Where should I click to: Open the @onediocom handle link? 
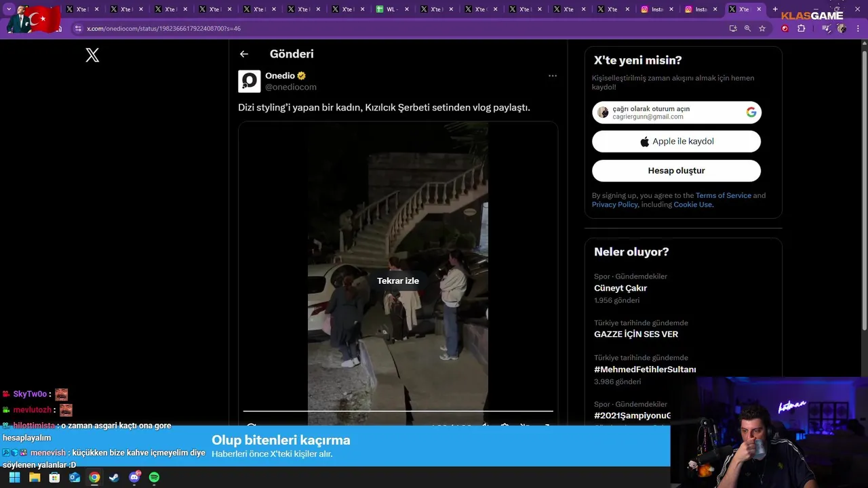291,87
